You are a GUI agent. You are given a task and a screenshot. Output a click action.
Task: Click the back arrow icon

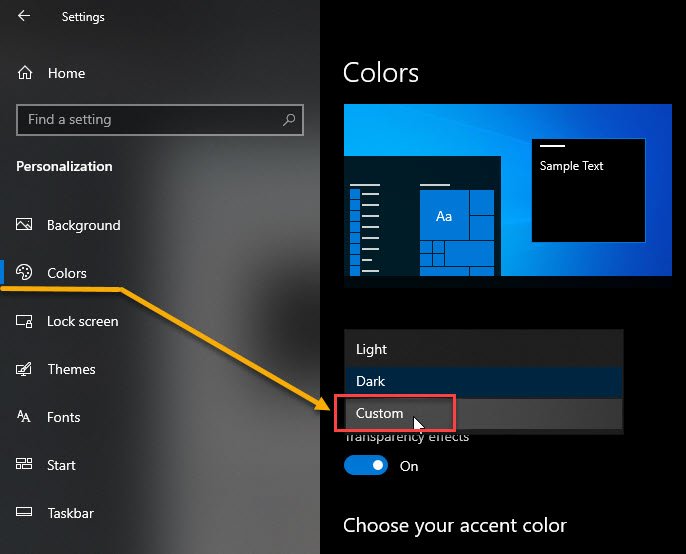point(24,16)
